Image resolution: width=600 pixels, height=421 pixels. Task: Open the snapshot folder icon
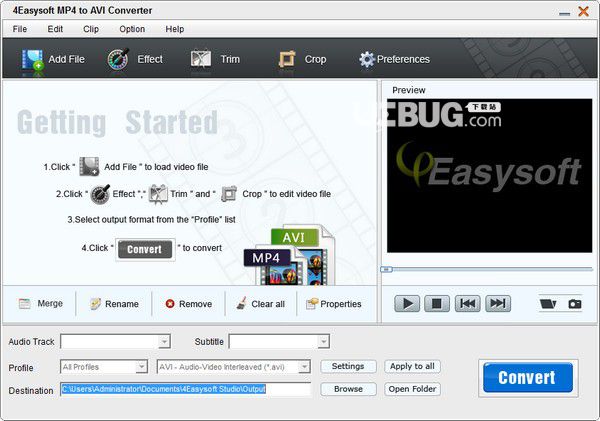pyautogui.click(x=548, y=304)
